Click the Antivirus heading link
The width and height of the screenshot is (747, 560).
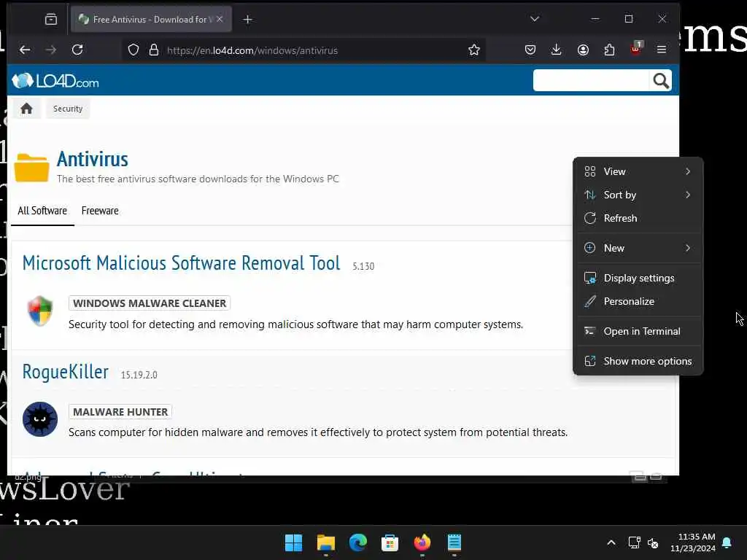93,159
